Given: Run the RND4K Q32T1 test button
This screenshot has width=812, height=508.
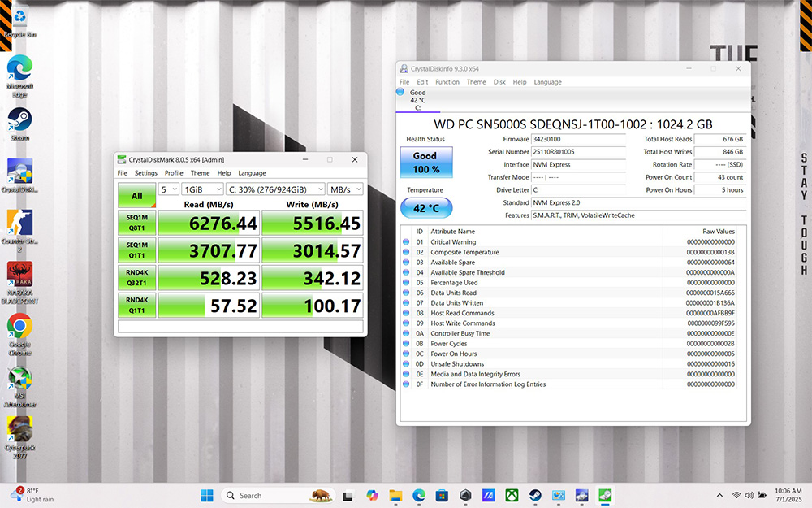Looking at the screenshot, I should click(136, 278).
